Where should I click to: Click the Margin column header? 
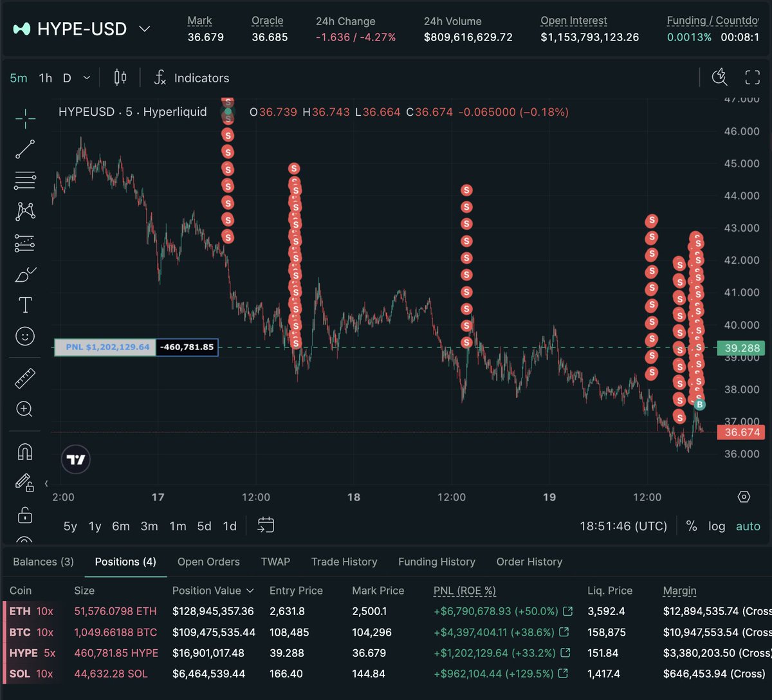click(x=680, y=591)
